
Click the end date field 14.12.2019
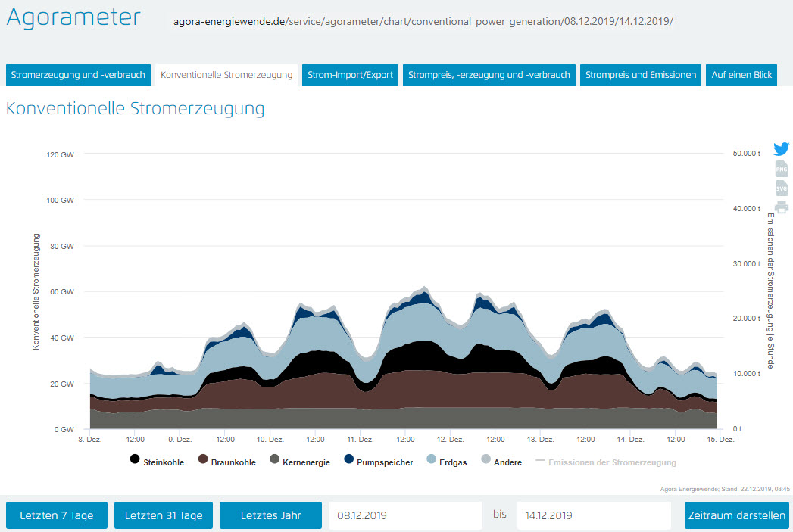tap(594, 515)
